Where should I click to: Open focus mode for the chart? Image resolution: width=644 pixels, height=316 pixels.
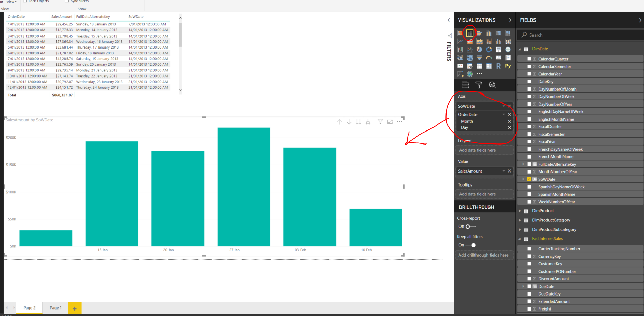click(390, 122)
